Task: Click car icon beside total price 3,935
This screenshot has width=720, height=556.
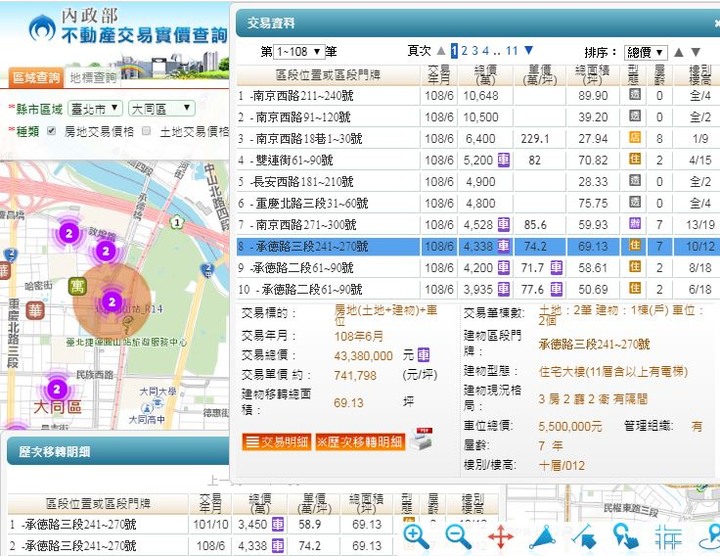Action: coord(504,289)
